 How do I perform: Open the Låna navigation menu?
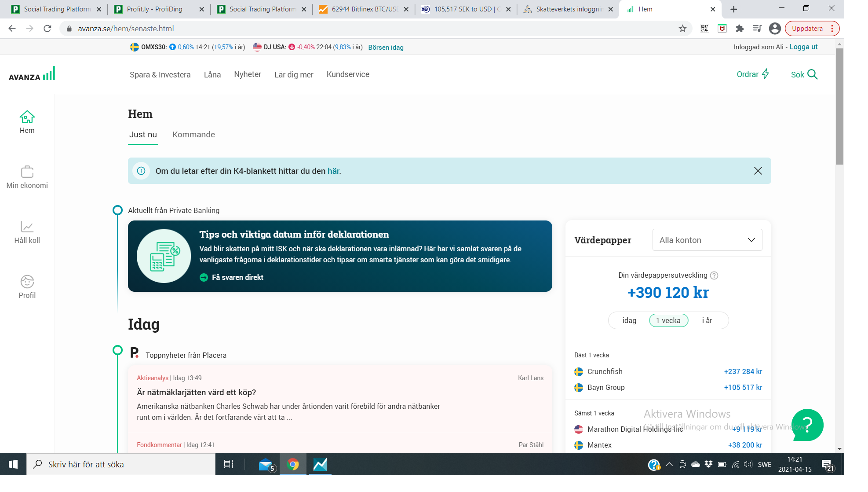click(212, 74)
